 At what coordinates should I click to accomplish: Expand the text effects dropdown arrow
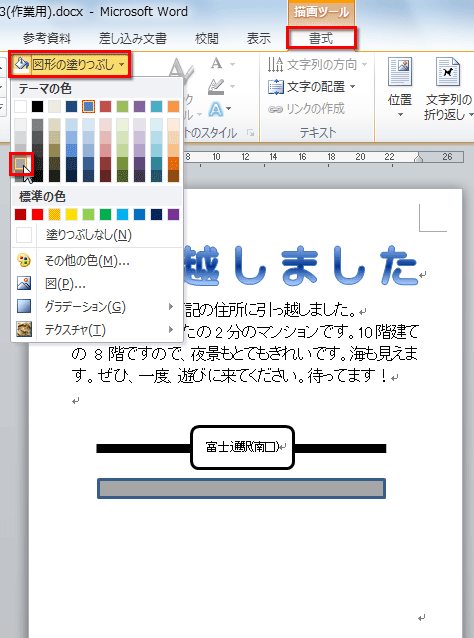229,109
